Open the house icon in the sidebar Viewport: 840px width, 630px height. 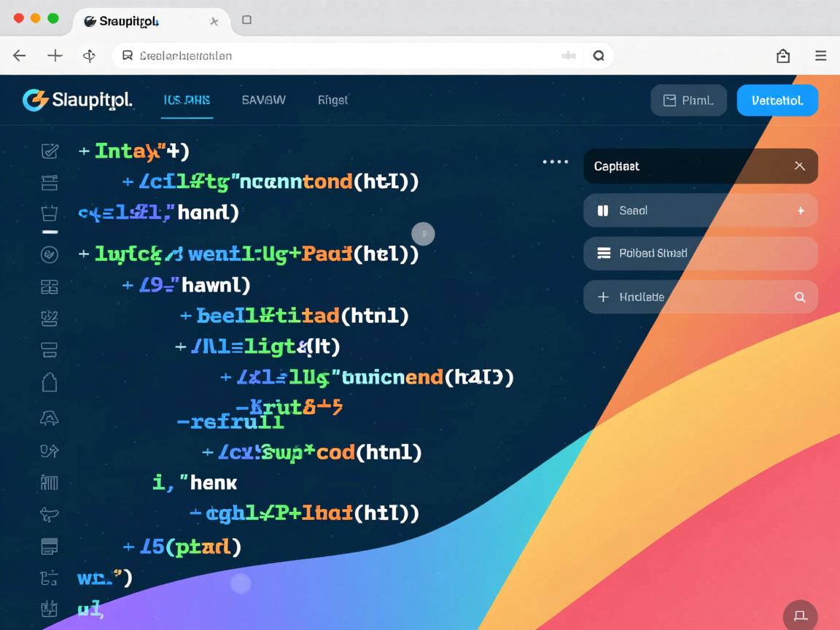[x=50, y=381]
